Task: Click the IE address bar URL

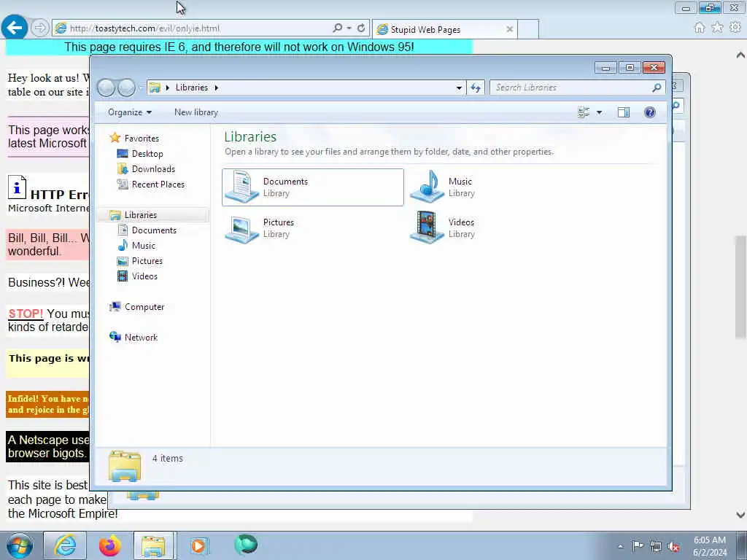Action: pyautogui.click(x=145, y=28)
